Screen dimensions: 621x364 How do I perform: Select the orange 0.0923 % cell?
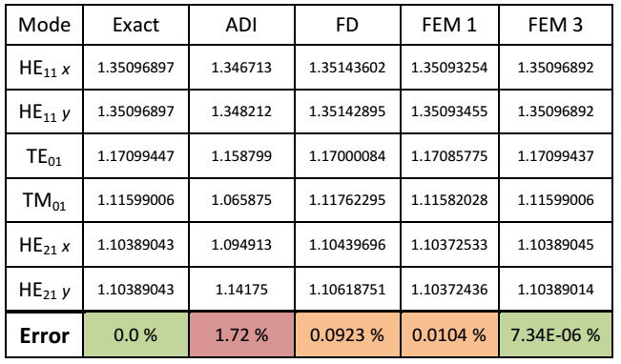point(347,335)
